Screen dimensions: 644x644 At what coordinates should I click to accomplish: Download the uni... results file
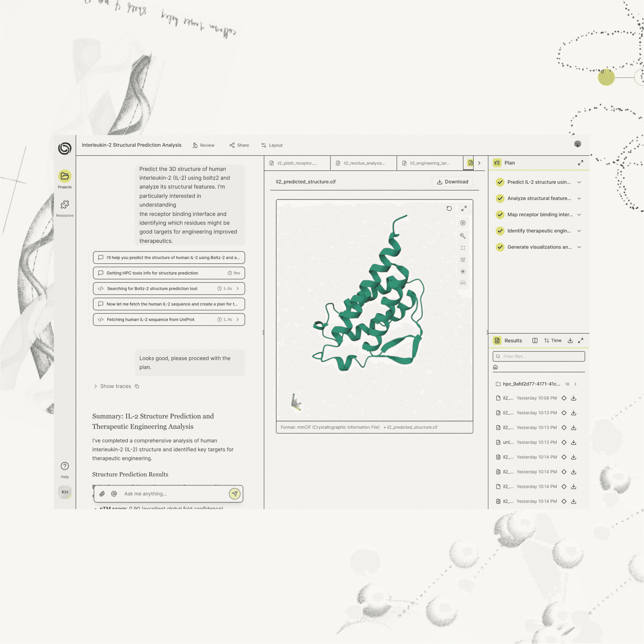(574, 443)
